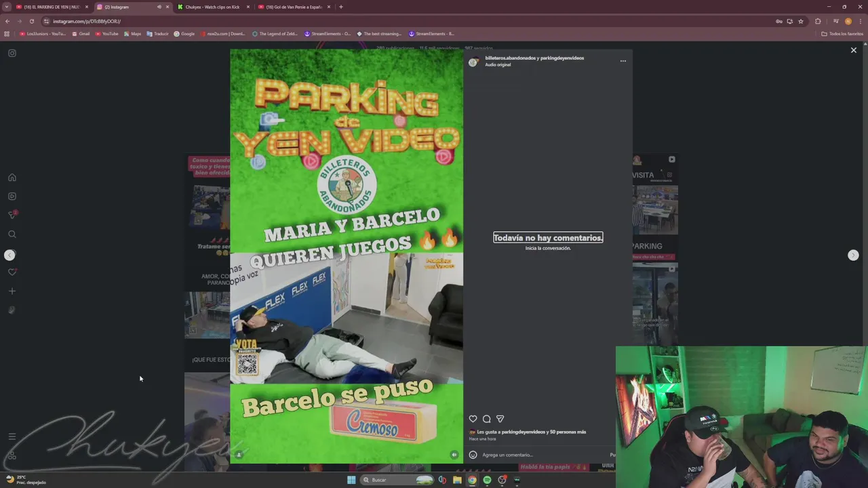The height and width of the screenshot is (488, 868).
Task: Click the Create plus icon in sidebar
Action: [12, 291]
